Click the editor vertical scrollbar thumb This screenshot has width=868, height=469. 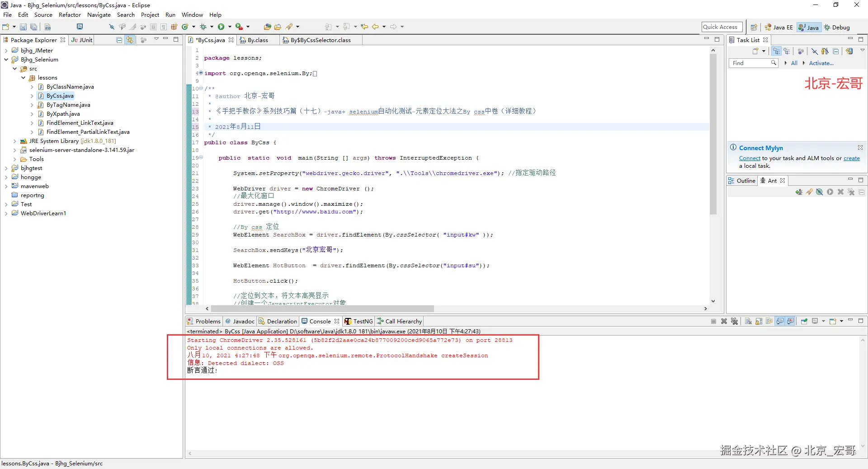pos(713,134)
